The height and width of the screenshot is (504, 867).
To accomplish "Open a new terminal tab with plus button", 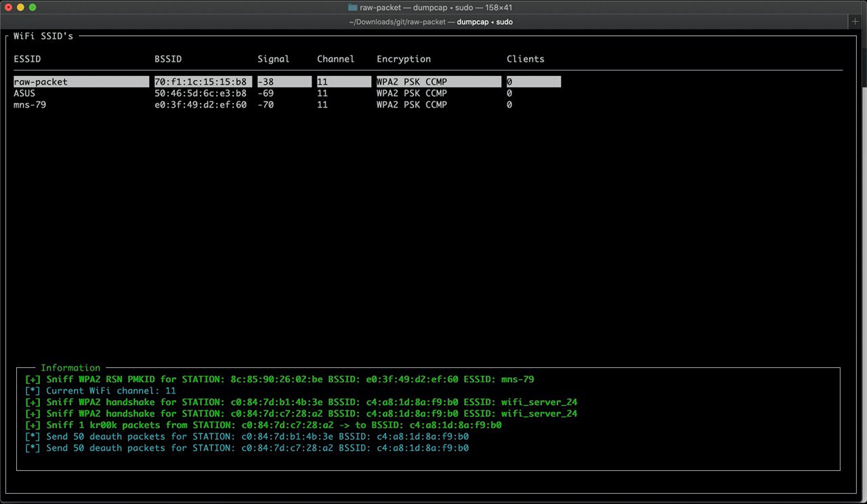I will pyautogui.click(x=856, y=22).
